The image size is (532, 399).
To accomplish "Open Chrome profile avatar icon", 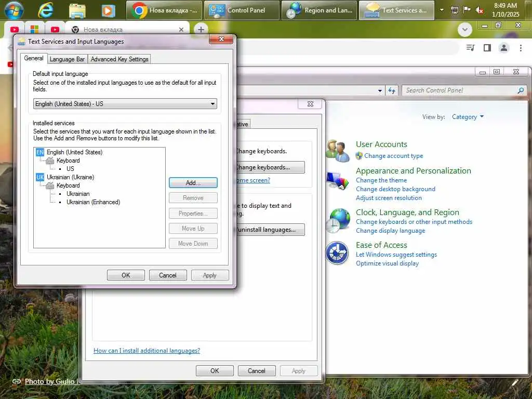I will pos(504,48).
